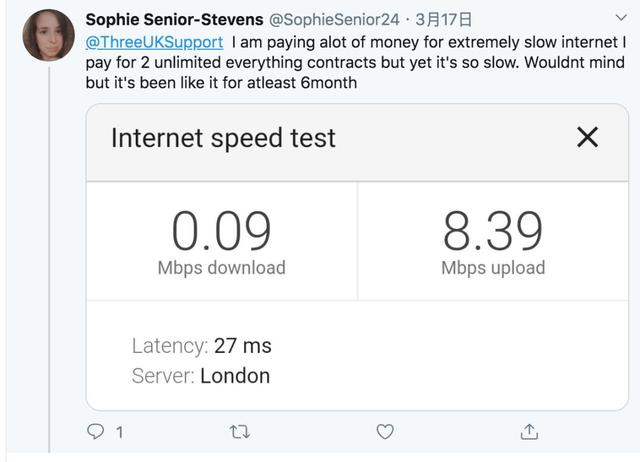This screenshot has height=462, width=640.
Task: Close the Internet speed test card
Action: coord(588,137)
